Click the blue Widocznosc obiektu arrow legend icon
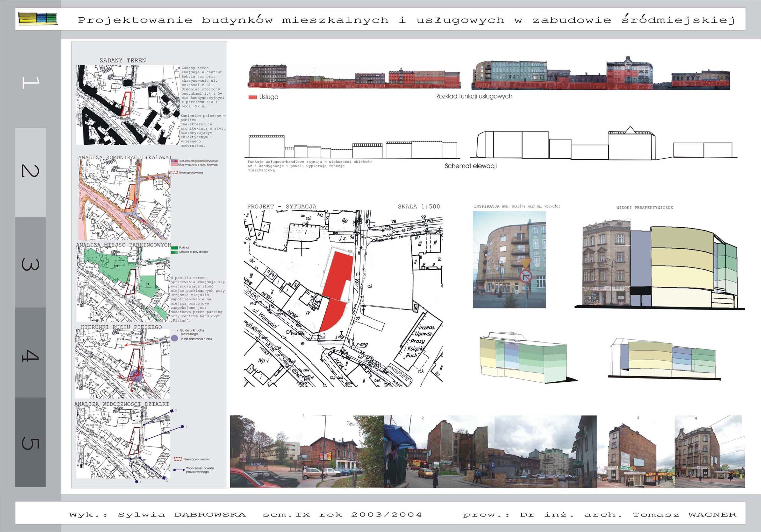 179,470
